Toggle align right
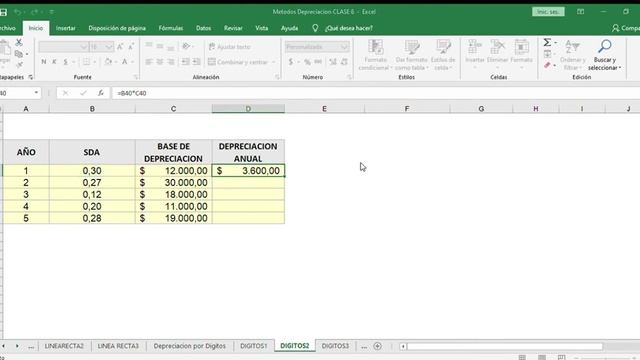Screen dimensions: 640x360 171,62
